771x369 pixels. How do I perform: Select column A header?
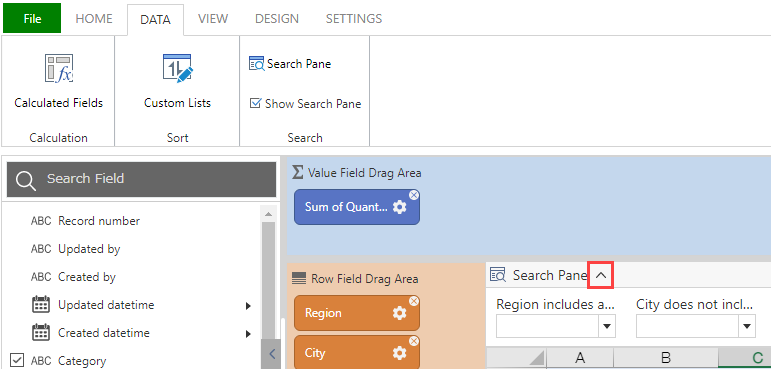click(580, 358)
